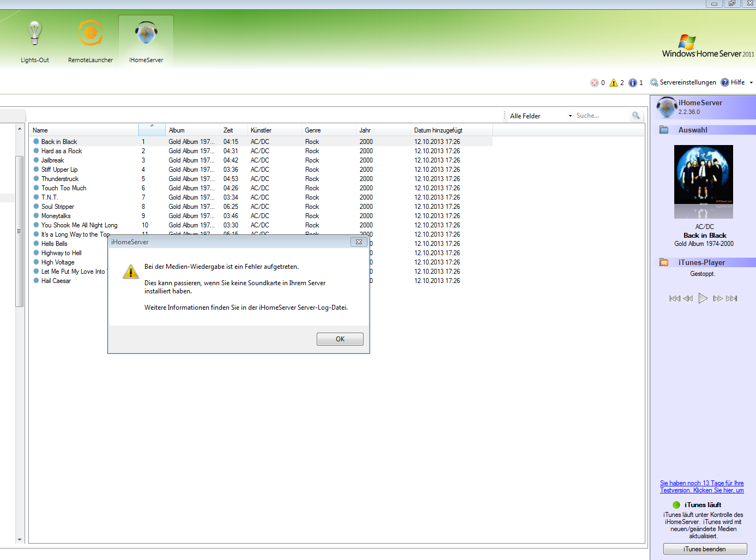The image size is (756, 560).
Task: Open the Hilfe help menu
Action: pyautogui.click(x=733, y=82)
